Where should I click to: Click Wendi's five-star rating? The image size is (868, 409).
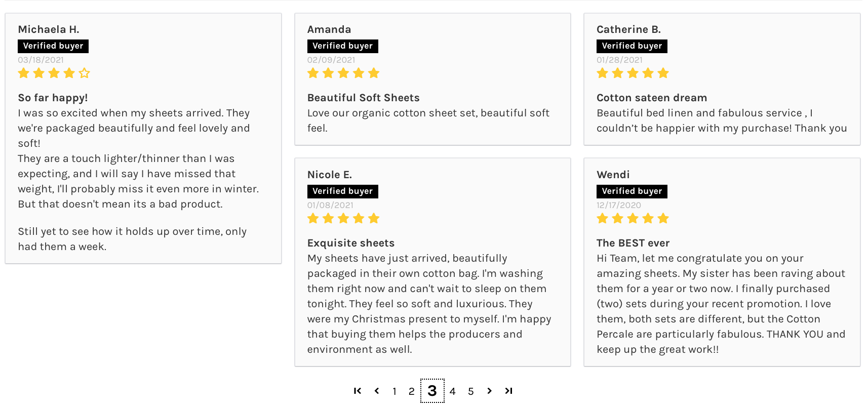[633, 219]
